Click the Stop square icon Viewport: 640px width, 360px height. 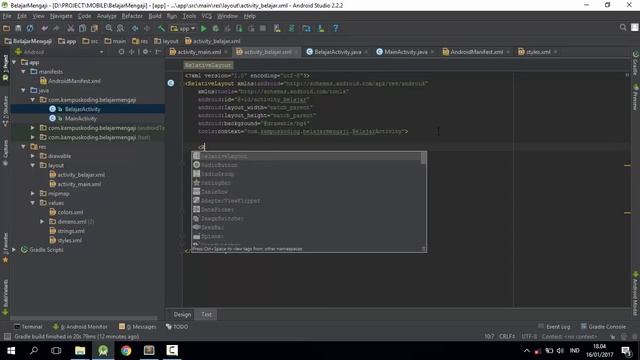pos(263,28)
